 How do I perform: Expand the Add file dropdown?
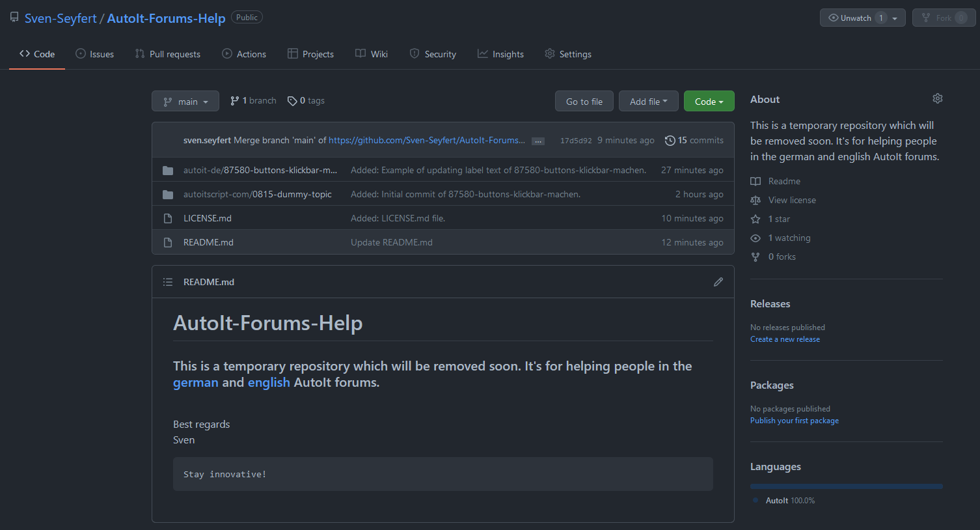pyautogui.click(x=648, y=102)
